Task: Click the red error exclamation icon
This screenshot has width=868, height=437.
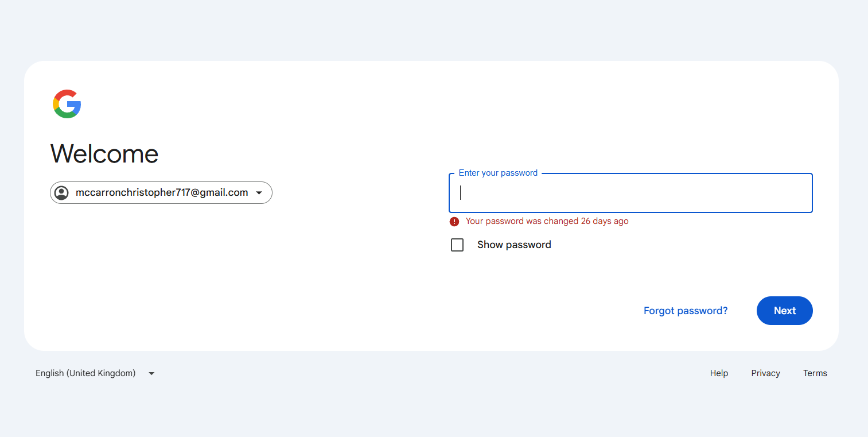Action: point(454,222)
